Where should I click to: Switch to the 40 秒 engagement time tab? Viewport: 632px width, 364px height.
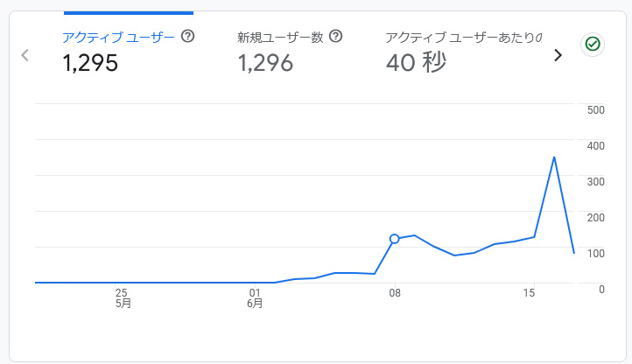point(464,52)
